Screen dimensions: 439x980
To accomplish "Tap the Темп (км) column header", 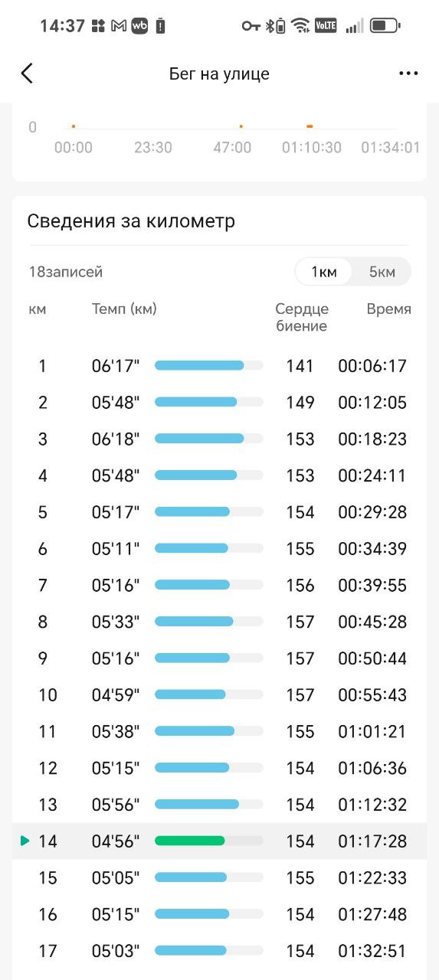I will [124, 309].
